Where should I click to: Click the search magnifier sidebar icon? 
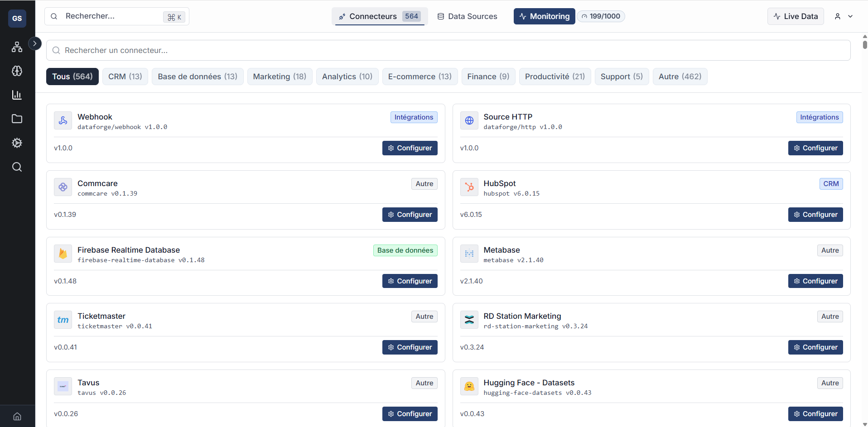(17, 167)
